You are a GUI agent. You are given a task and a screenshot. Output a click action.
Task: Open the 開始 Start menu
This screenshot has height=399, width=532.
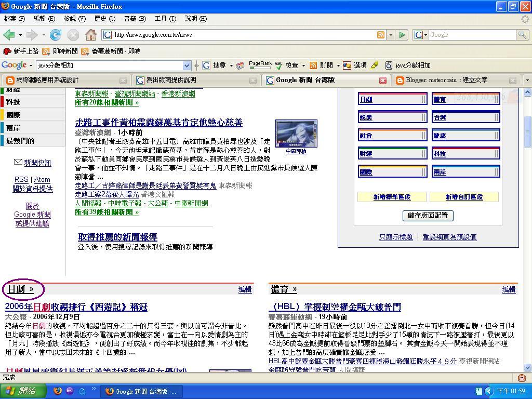coord(23,391)
